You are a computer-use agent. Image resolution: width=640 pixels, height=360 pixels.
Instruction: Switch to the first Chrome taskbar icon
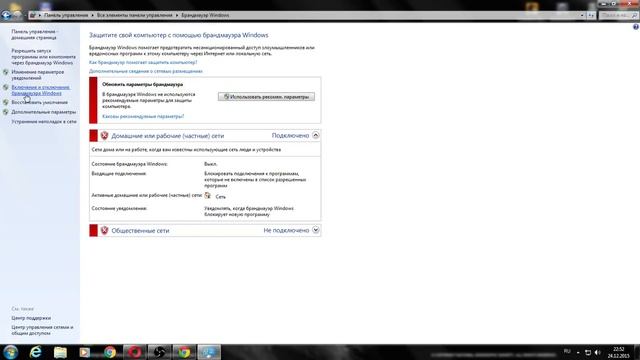pyautogui.click(x=109, y=352)
